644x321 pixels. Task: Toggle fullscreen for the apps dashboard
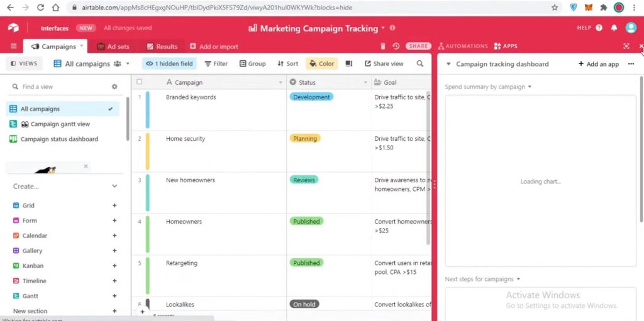[x=626, y=46]
